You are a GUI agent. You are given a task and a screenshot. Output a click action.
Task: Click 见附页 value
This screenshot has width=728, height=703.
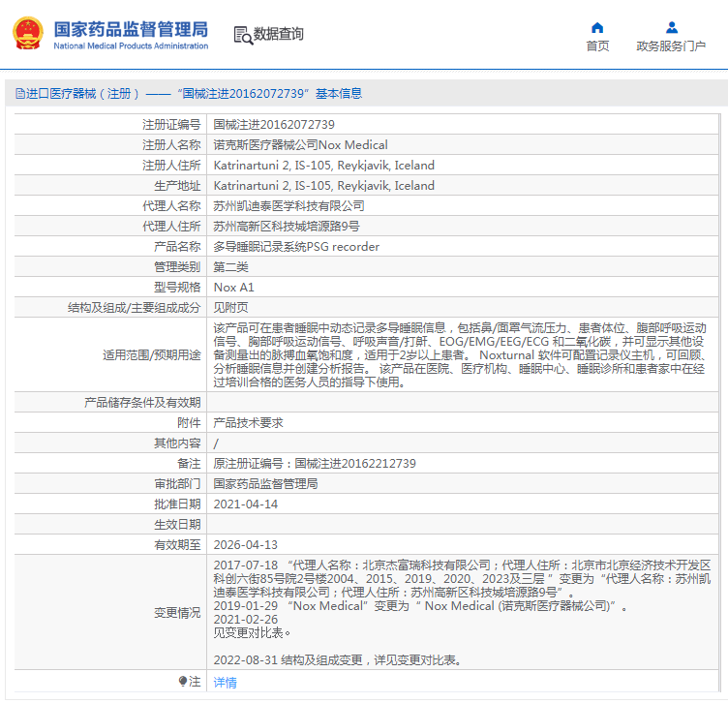(230, 307)
